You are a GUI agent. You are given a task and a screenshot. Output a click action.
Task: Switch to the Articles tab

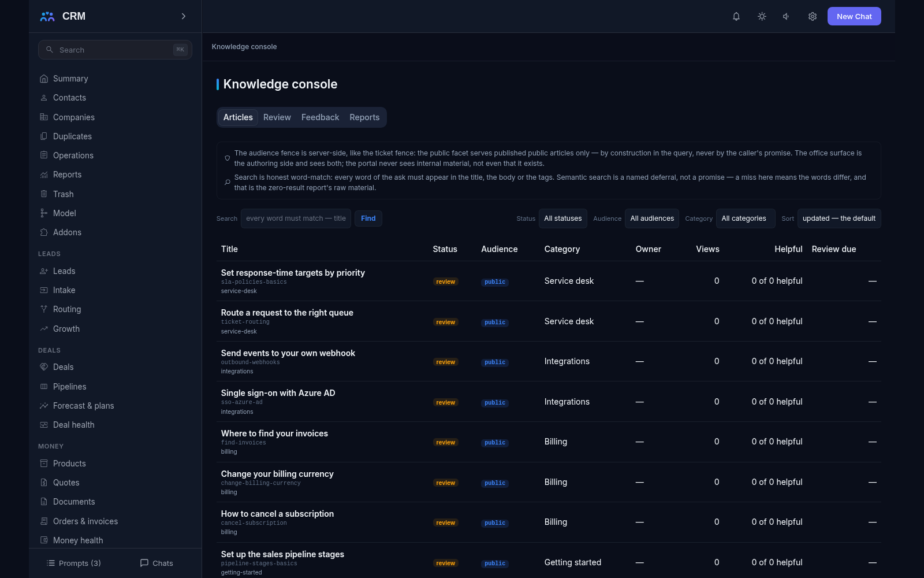click(238, 117)
